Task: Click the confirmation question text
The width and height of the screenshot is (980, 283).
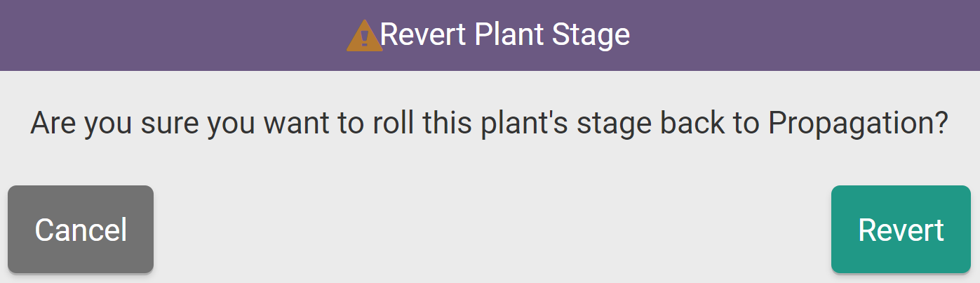Action: (489, 124)
